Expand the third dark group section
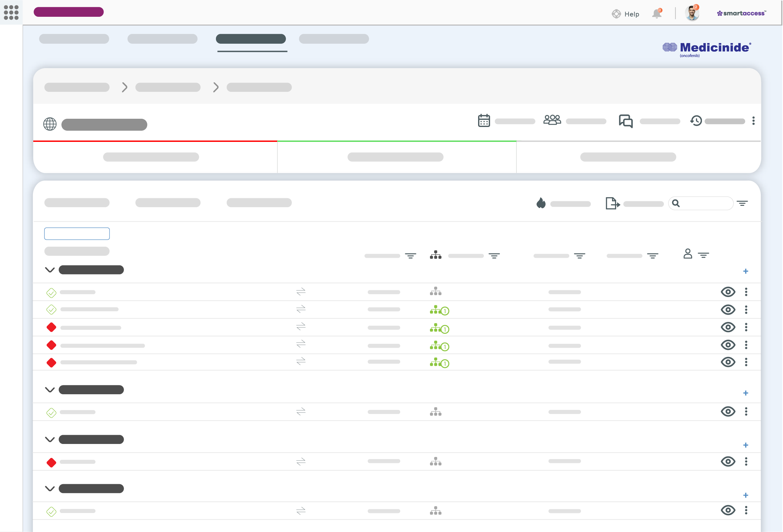The width and height of the screenshot is (783, 532). 50,440
